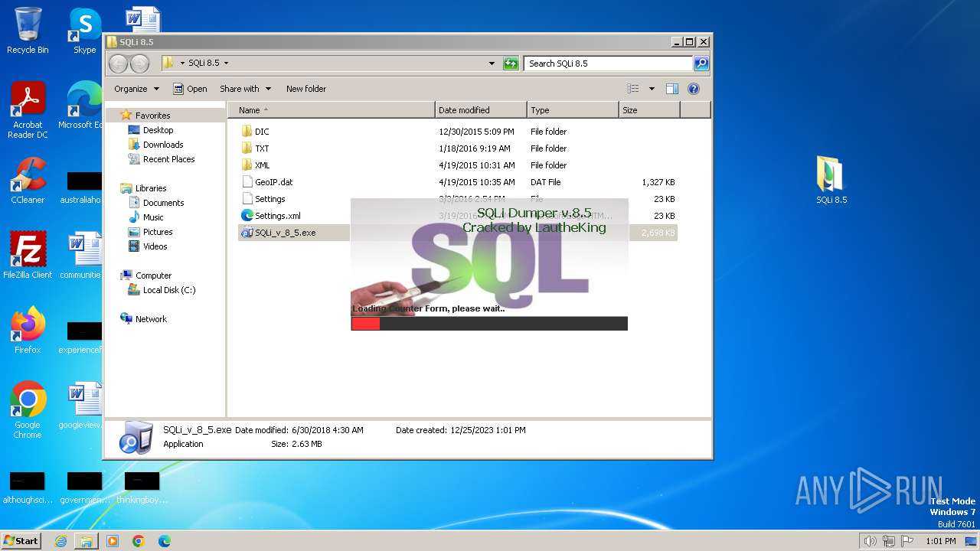
Task: Launch Firefox from the desktop
Action: [x=28, y=331]
